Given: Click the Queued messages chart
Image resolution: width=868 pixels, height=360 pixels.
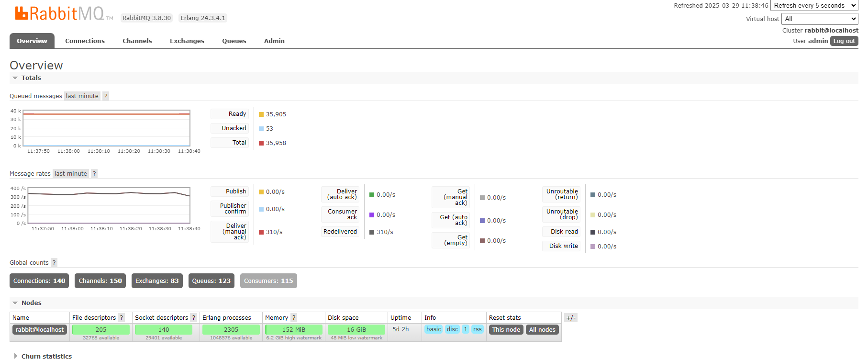Looking at the screenshot, I should click(x=106, y=128).
